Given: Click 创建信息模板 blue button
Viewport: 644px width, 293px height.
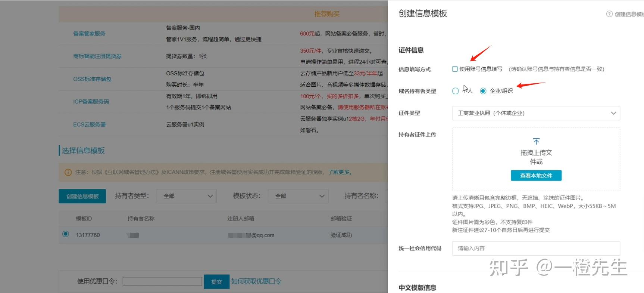Looking at the screenshot, I should 82,196.
